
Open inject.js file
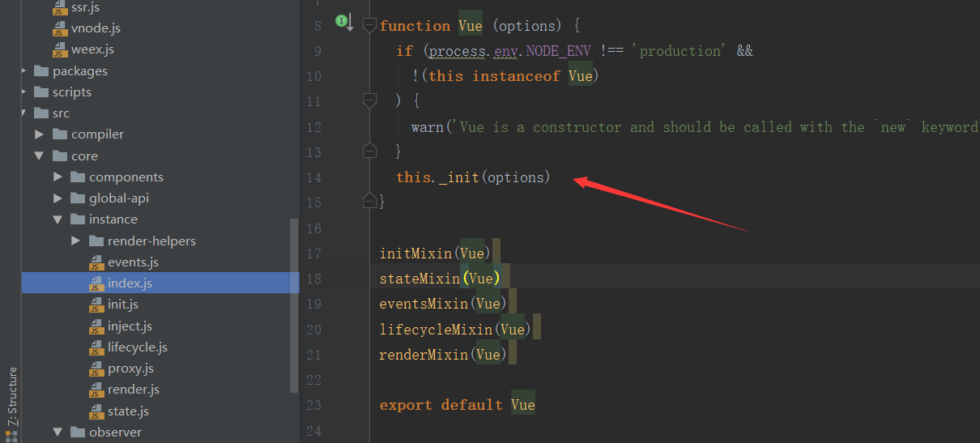(x=130, y=326)
